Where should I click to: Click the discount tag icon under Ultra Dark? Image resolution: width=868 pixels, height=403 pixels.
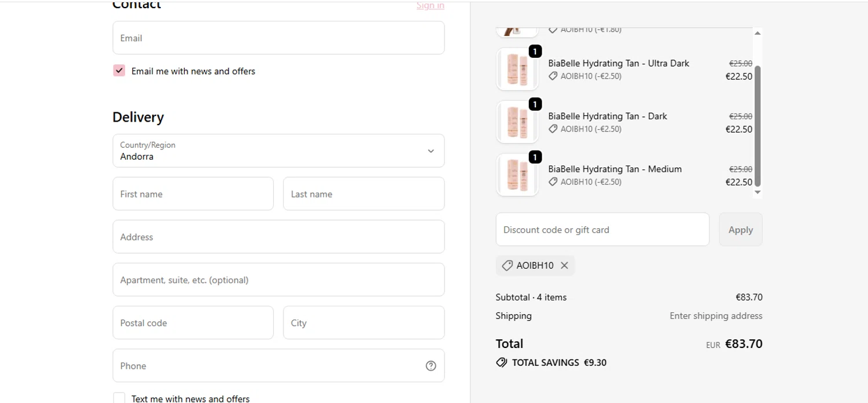pos(553,76)
